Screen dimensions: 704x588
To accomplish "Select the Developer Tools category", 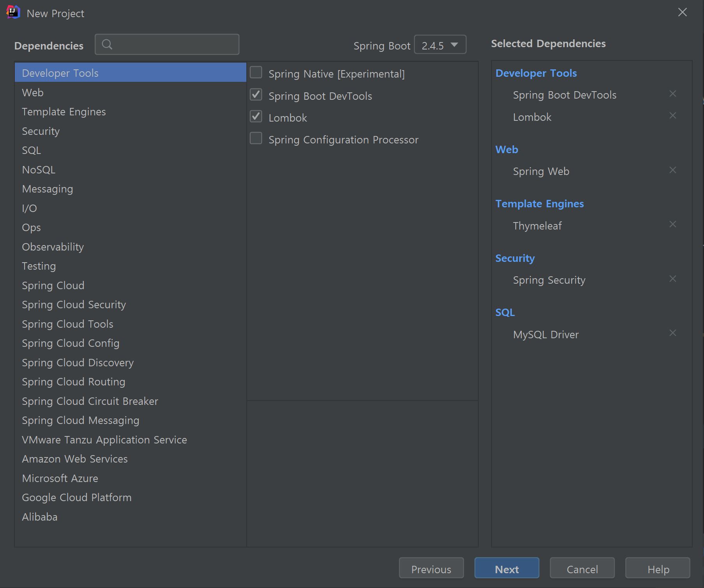I will (x=130, y=73).
